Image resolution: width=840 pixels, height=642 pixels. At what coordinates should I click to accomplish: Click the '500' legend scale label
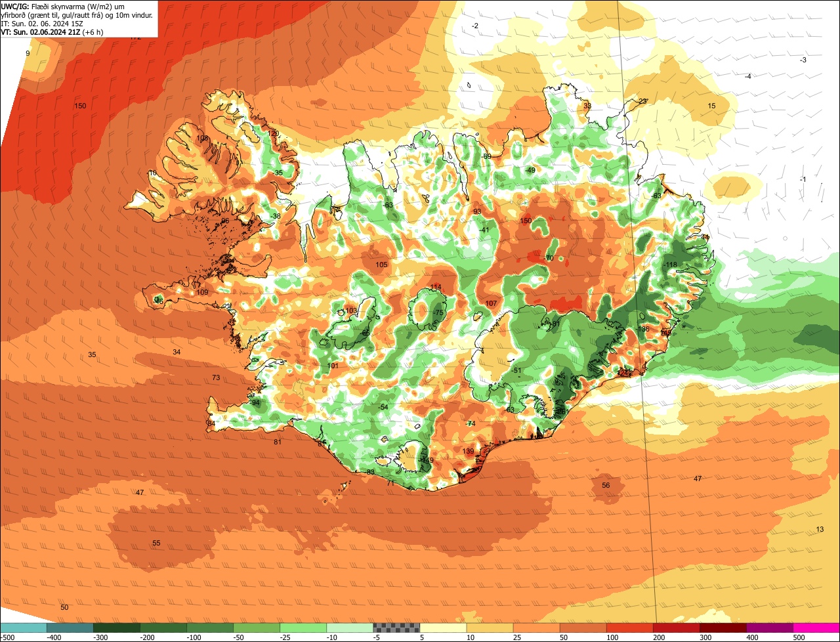(x=799, y=637)
